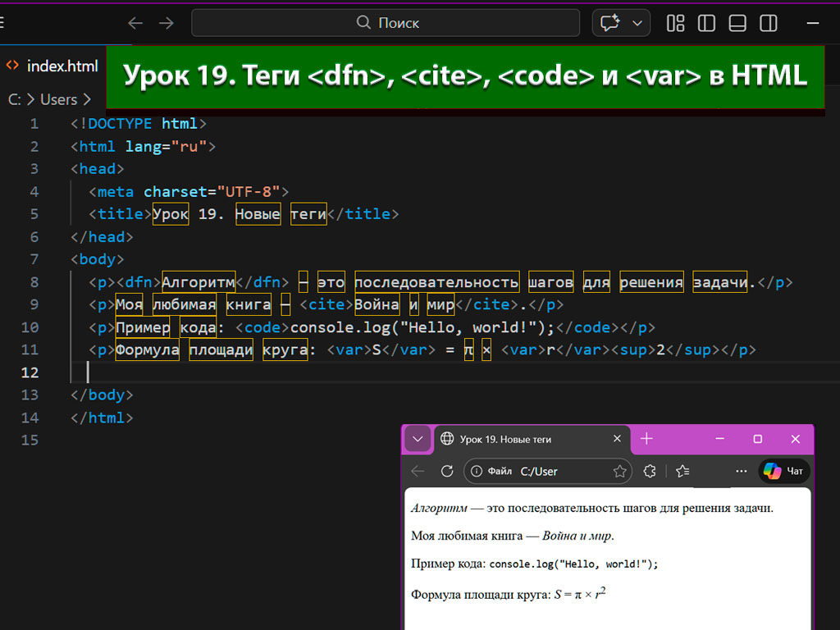The image size is (840, 630).
Task: Bookmark page with the star icon
Action: click(620, 471)
